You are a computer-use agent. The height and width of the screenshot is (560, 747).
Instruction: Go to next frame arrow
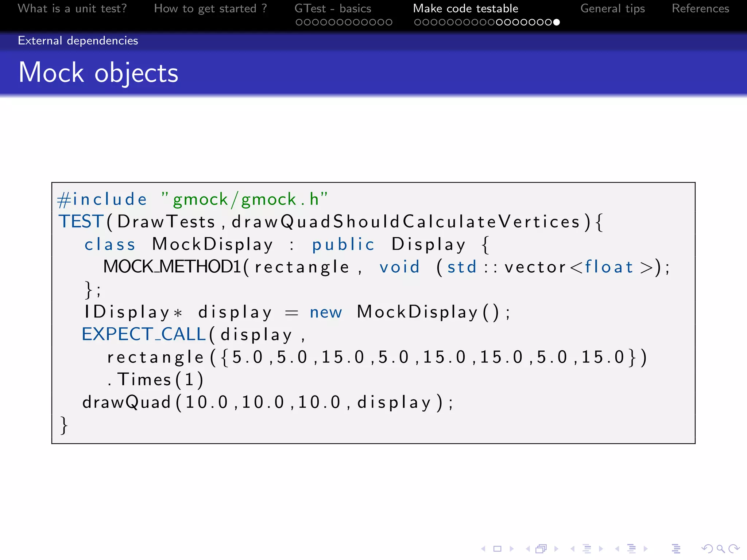click(x=556, y=549)
